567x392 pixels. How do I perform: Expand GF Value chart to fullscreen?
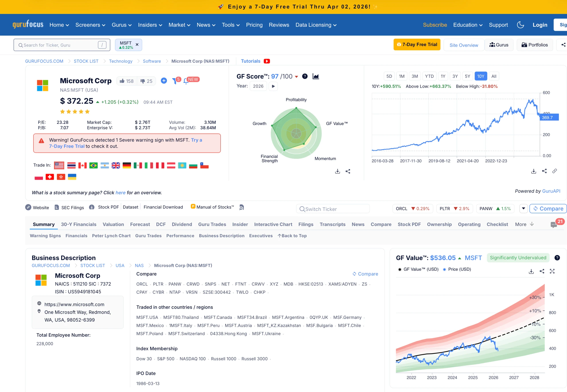pyautogui.click(x=552, y=271)
